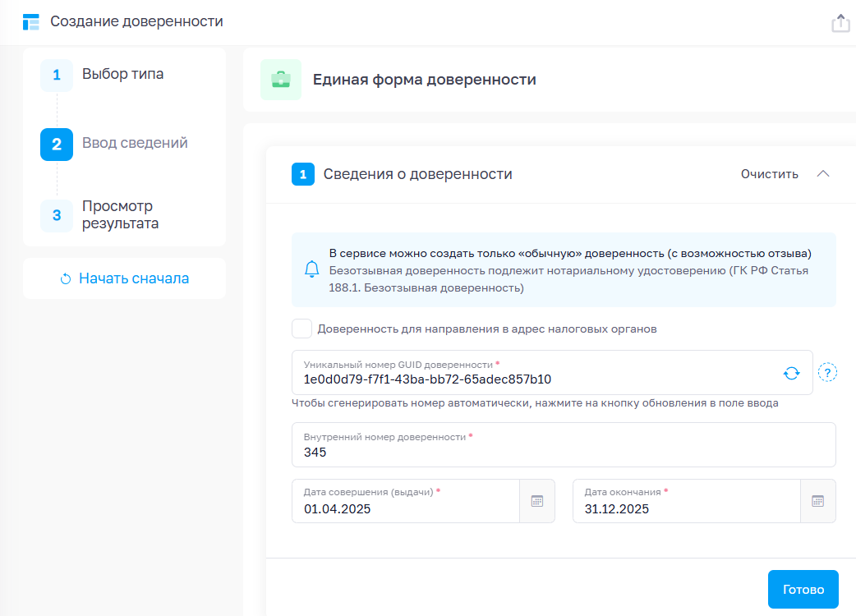The width and height of the screenshot is (856, 616).
Task: Click the step 3 number badge
Action: (x=57, y=215)
